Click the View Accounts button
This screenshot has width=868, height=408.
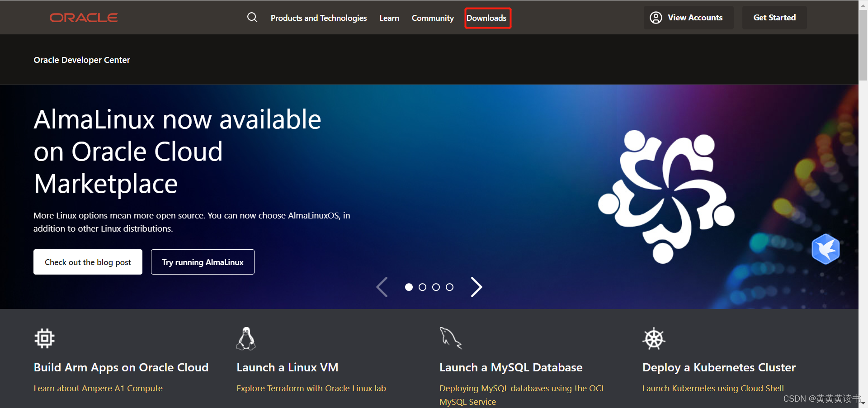[689, 18]
